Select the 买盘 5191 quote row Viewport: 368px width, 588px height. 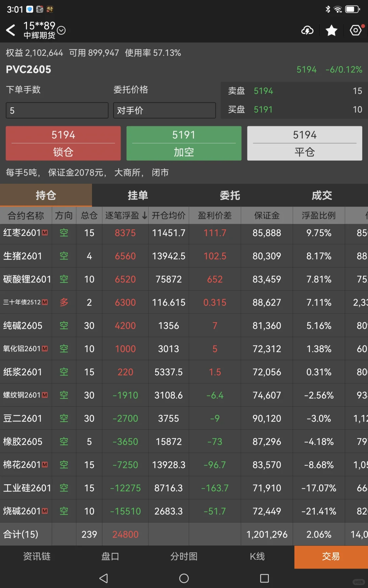tap(295, 110)
